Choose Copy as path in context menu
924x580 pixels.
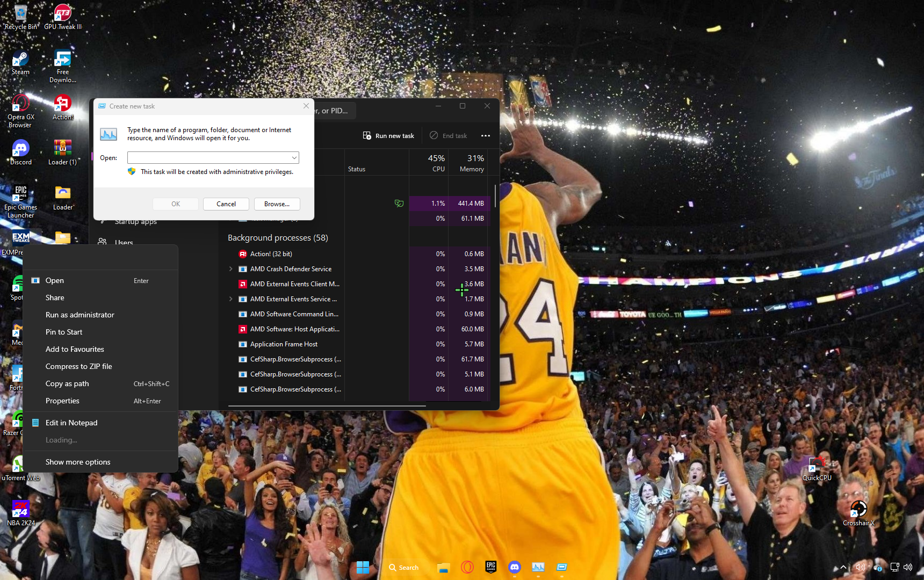tap(100, 383)
